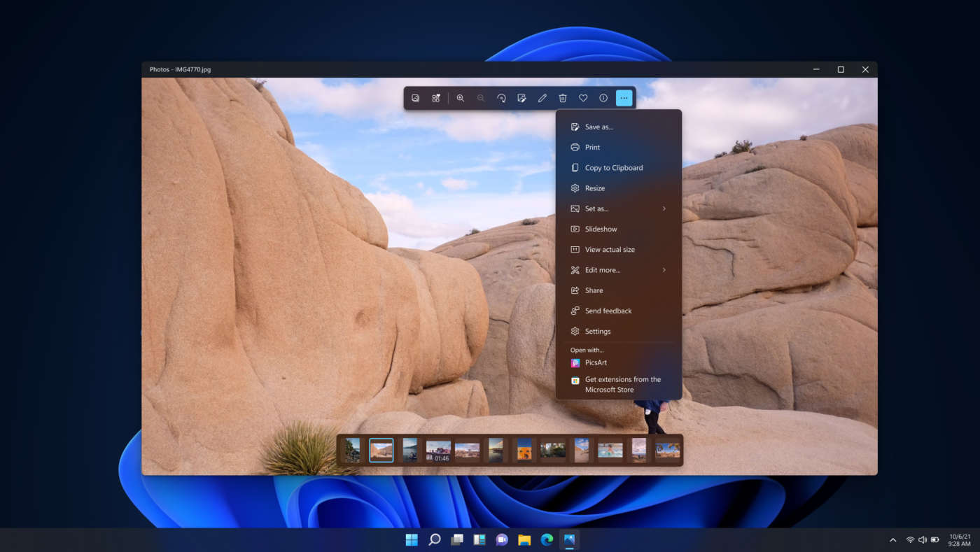Open the See more ellipsis menu

coord(623,98)
